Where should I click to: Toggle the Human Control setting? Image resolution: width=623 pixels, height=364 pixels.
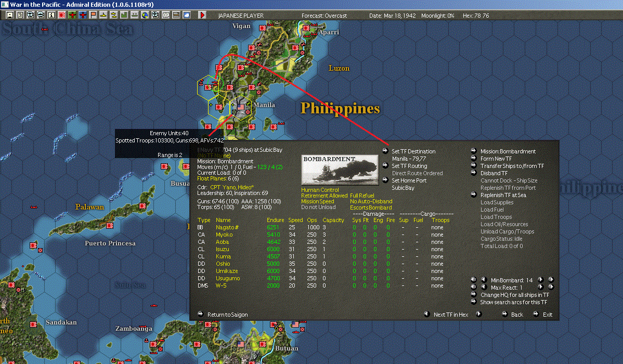point(320,190)
